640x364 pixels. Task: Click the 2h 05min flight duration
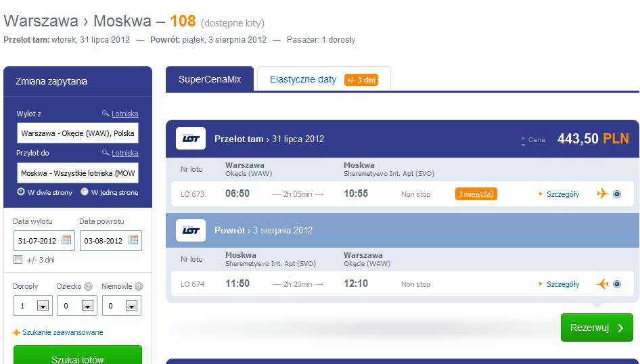(298, 194)
